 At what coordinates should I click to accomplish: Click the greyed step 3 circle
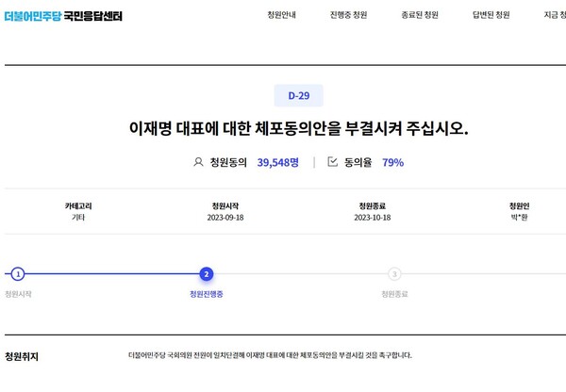pos(394,274)
